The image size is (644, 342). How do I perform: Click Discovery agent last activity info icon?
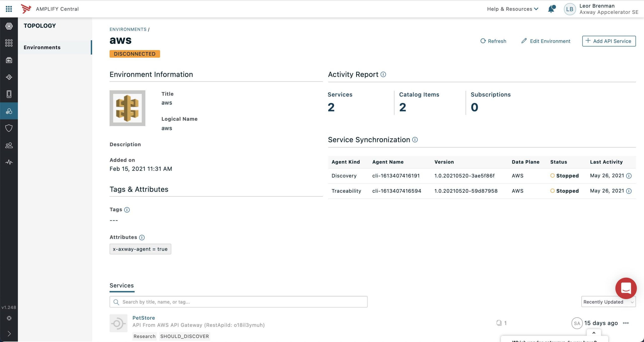pyautogui.click(x=629, y=176)
